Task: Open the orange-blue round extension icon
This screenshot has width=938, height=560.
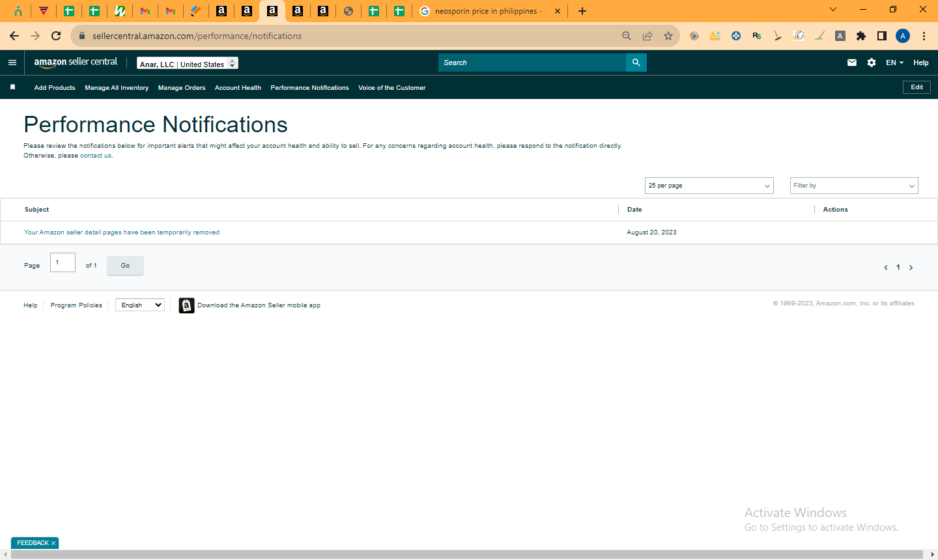Action: pos(694,36)
